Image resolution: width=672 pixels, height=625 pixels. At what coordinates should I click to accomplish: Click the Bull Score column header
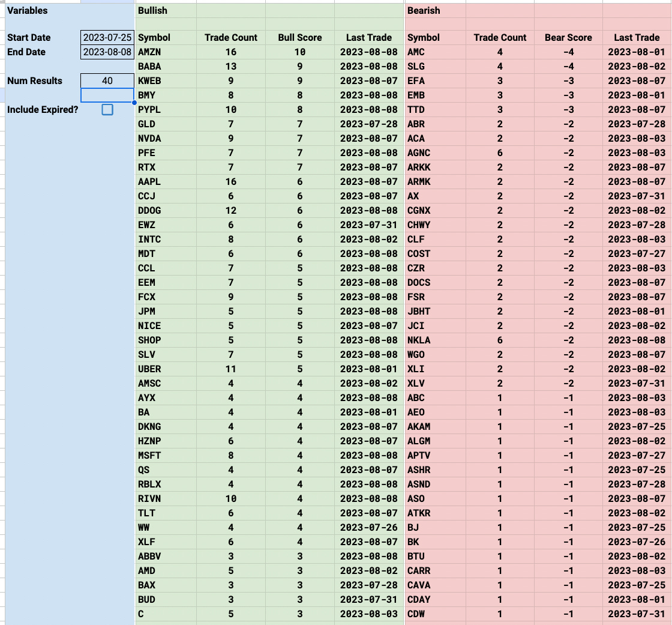pos(300,38)
